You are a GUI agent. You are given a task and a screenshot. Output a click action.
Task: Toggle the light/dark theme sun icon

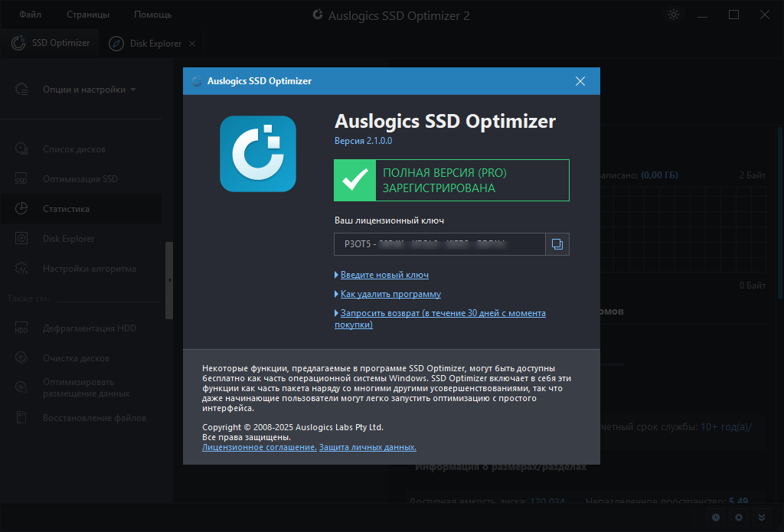click(674, 15)
